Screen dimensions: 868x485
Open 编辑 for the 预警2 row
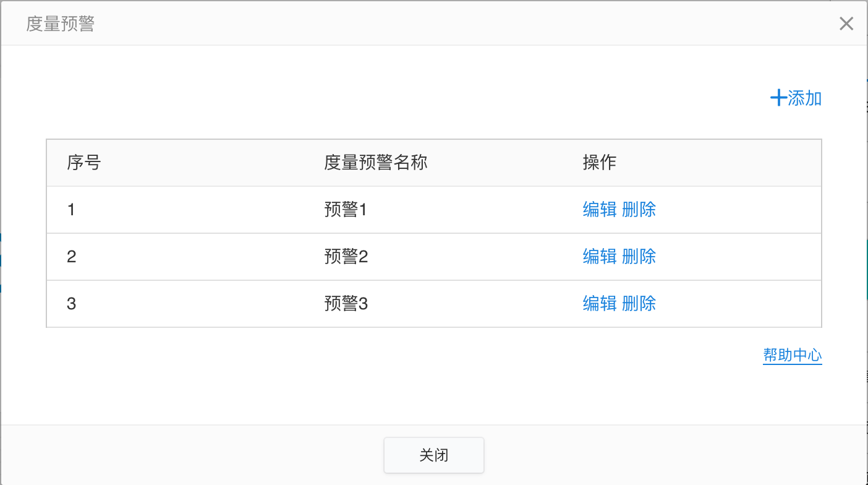click(600, 257)
